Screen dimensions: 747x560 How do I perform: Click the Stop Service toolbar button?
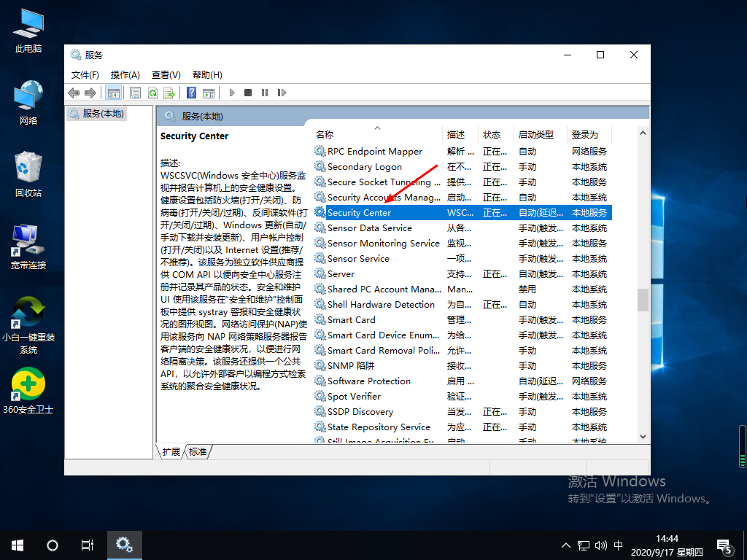tap(248, 93)
